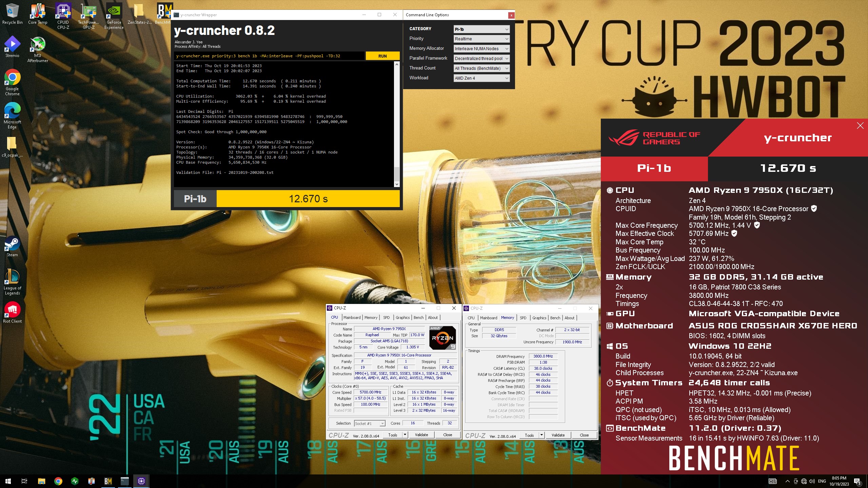Open the Workload dropdown set to AMD Zen 4
This screenshot has width=868, height=488.
(481, 78)
